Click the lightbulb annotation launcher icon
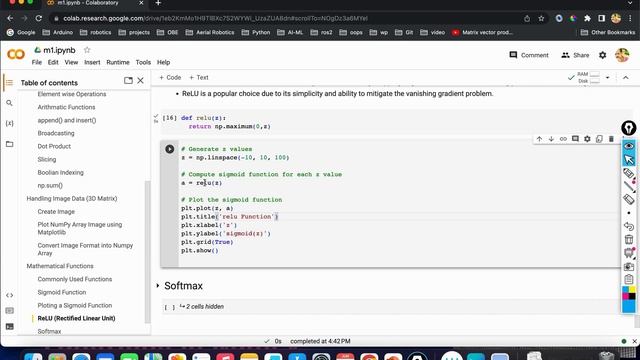 pos(629,128)
